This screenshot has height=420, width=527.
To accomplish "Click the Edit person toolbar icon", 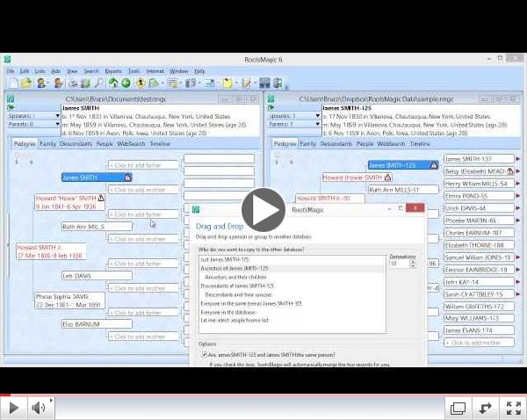I will pyautogui.click(x=58, y=83).
